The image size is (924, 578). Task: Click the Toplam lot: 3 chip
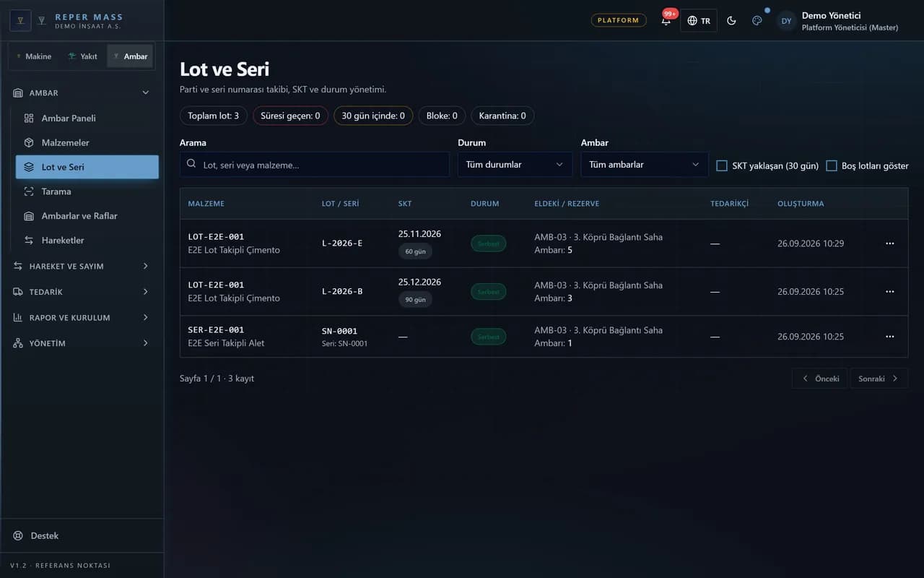(214, 116)
